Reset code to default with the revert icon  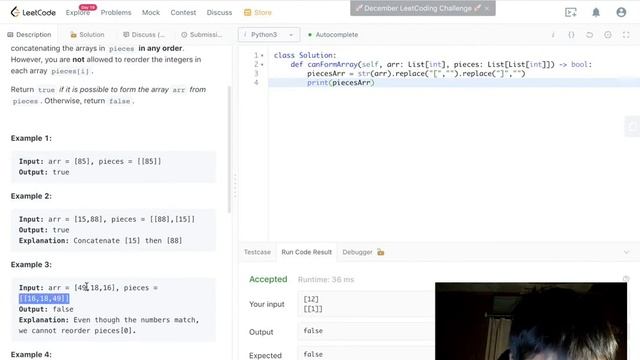tap(589, 35)
